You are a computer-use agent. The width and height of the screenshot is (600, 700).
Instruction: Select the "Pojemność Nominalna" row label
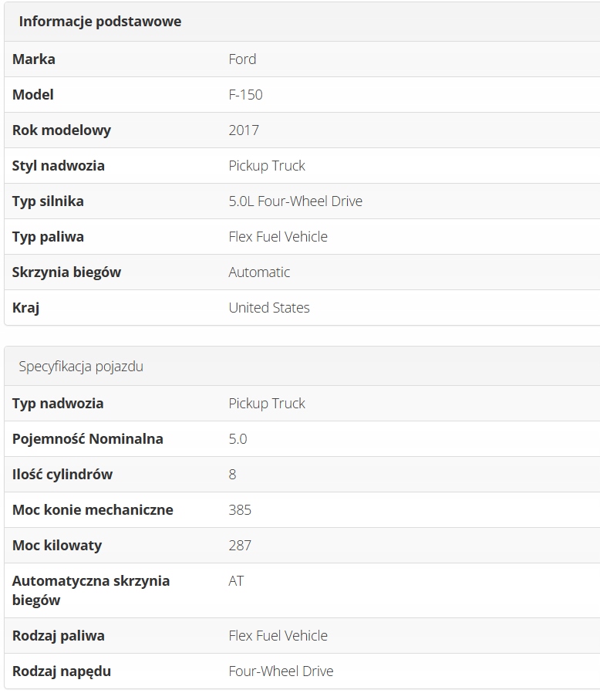point(88,439)
